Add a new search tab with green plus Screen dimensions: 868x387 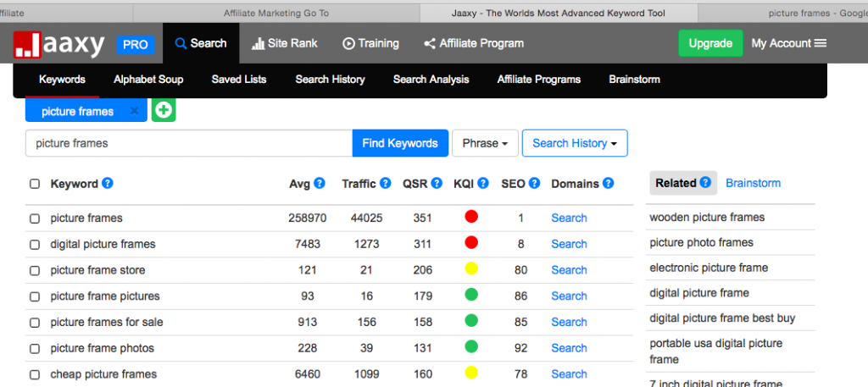point(164,111)
